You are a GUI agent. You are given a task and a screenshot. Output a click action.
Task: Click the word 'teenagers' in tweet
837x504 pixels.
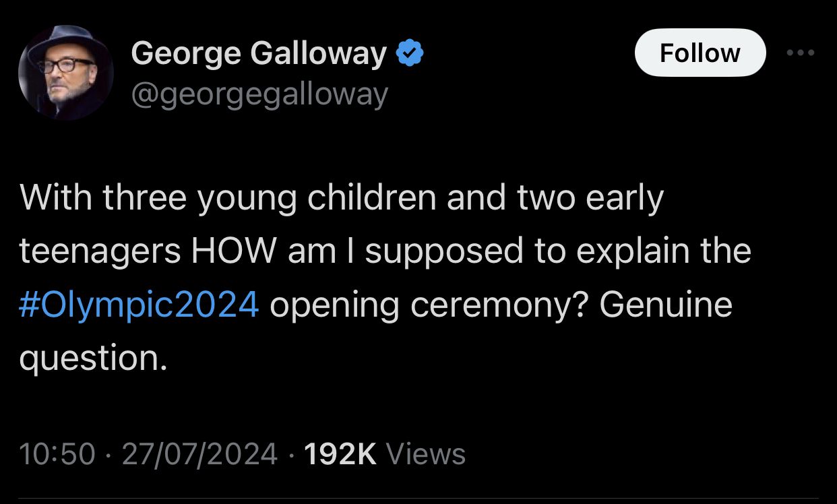tap(100, 251)
